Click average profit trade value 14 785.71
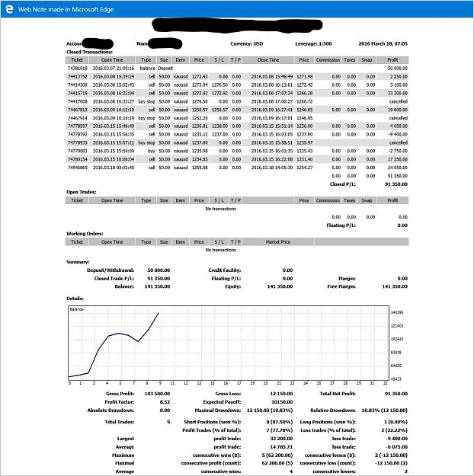 click(x=281, y=447)
